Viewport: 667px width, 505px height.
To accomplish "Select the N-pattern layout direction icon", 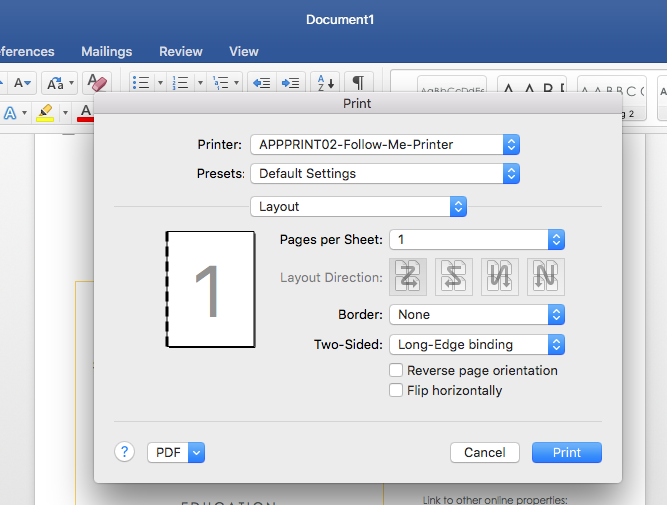I will point(546,277).
